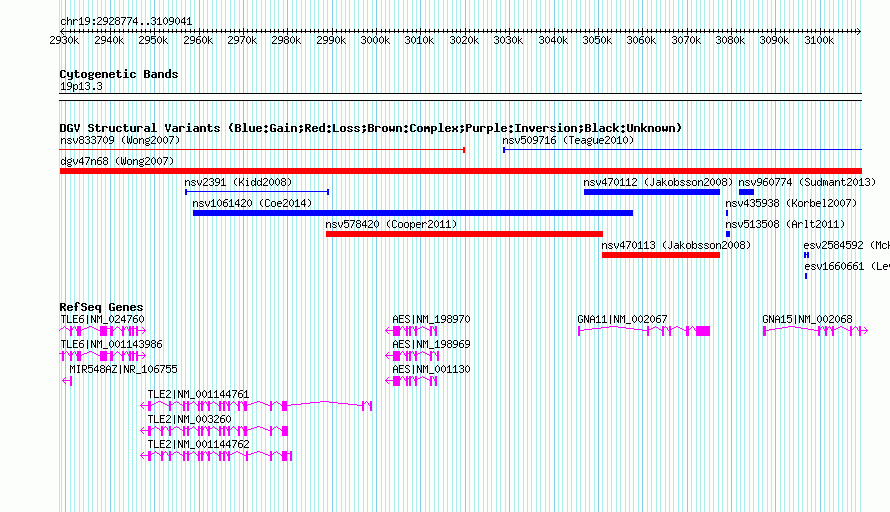Click the Cytogenetic Bands track title
Image resolution: width=890 pixels, height=512 pixels.
119,74
